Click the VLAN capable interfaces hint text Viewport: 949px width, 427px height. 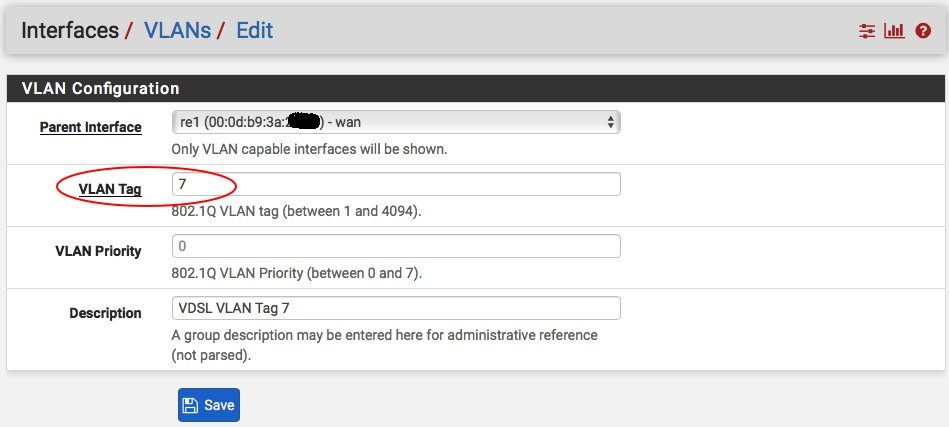click(x=309, y=149)
